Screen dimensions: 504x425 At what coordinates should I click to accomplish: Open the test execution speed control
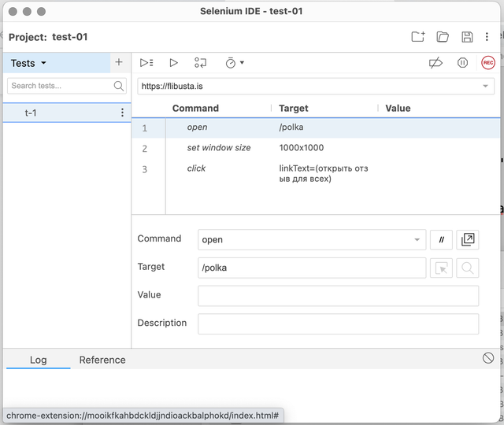[x=234, y=63]
